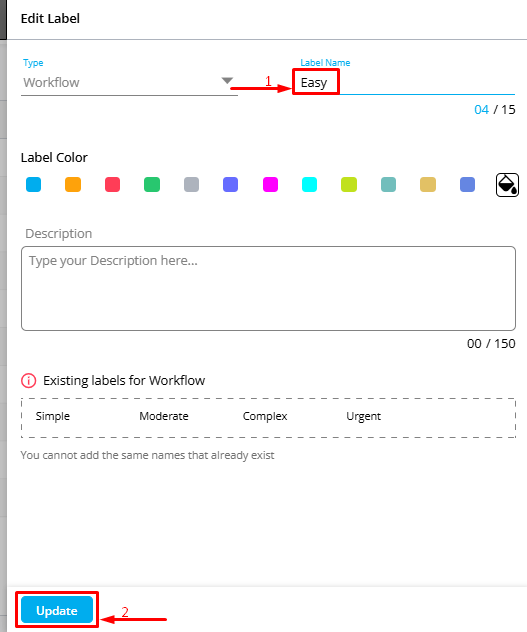Select the gold tan label color
This screenshot has height=632, width=527.
pyautogui.click(x=428, y=185)
